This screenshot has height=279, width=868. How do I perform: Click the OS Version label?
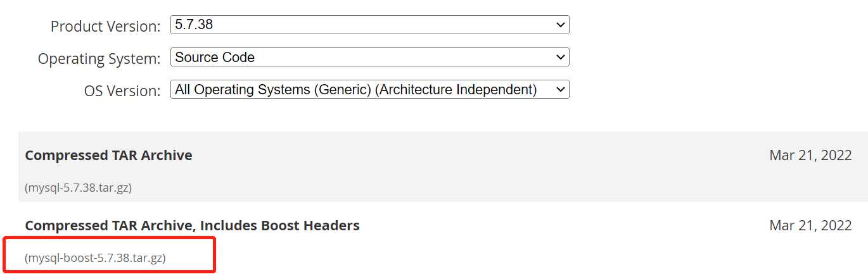[123, 91]
